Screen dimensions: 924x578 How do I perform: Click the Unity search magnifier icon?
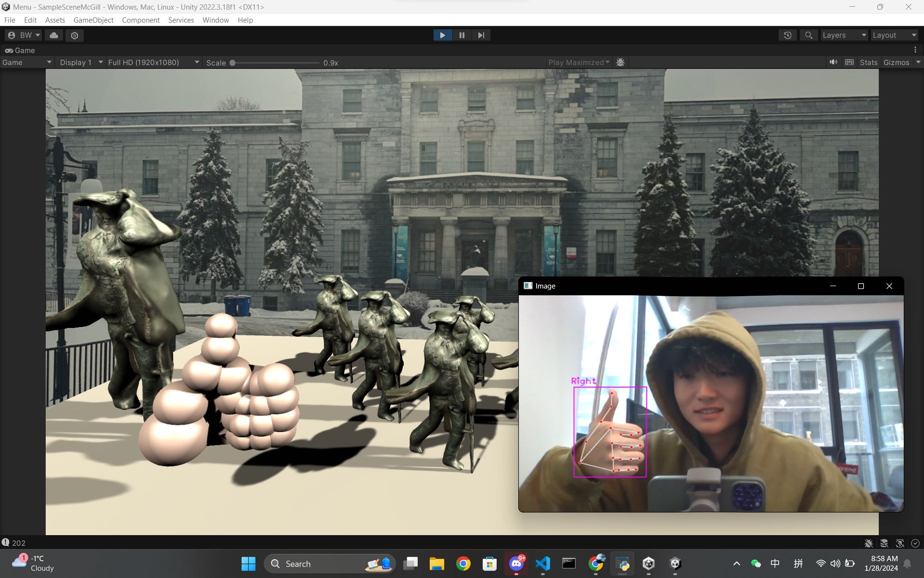808,35
